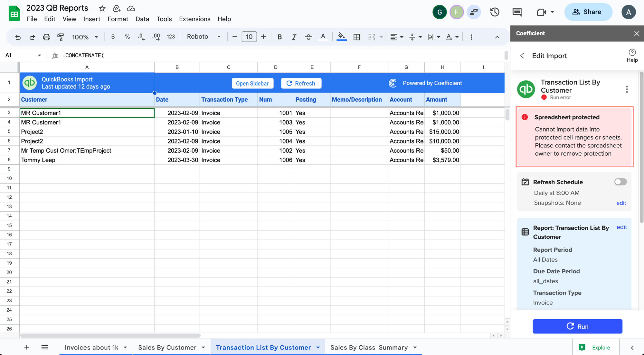644x355 pixels.
Task: Open Help icon in Coefficient sidebar
Action: tap(632, 55)
